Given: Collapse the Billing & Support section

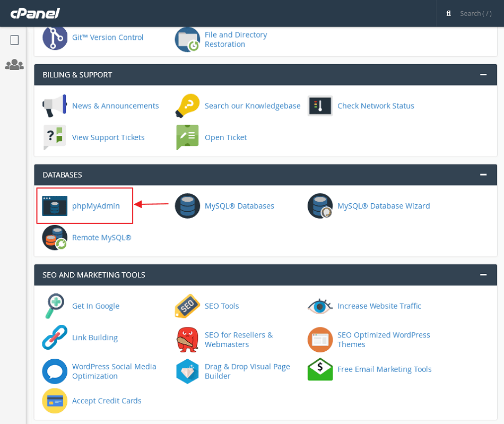Looking at the screenshot, I should [483, 75].
